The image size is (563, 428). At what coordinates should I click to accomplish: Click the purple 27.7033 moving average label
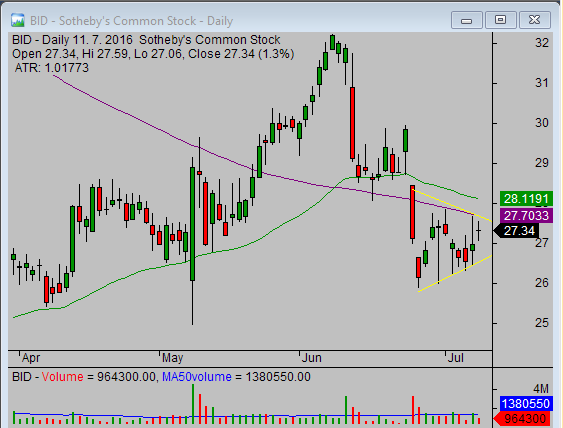click(526, 216)
